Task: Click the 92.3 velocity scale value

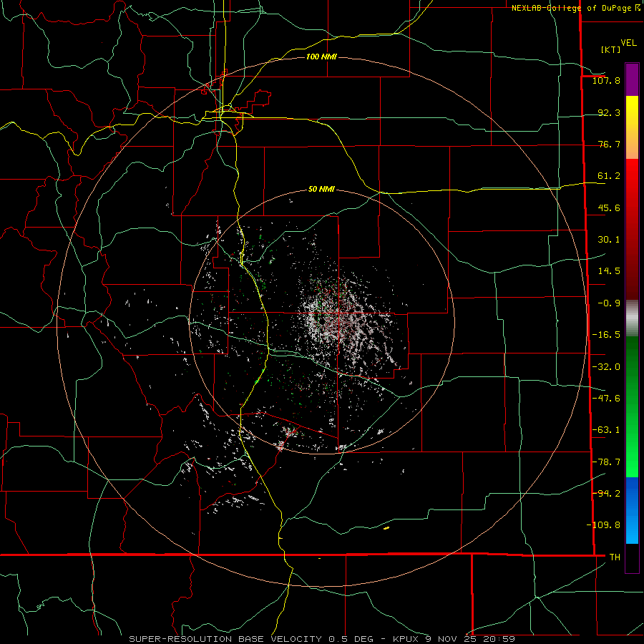Action: tap(609, 112)
